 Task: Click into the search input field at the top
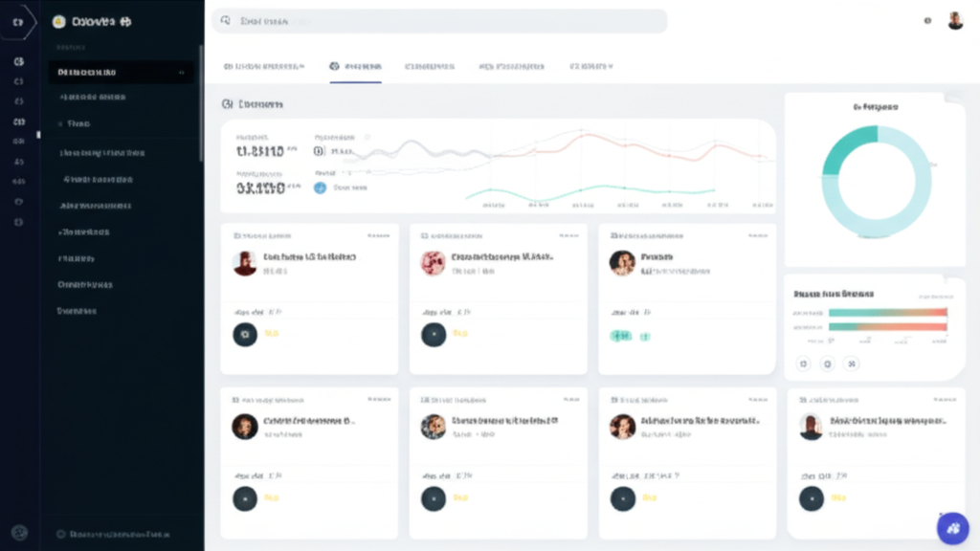(383, 20)
